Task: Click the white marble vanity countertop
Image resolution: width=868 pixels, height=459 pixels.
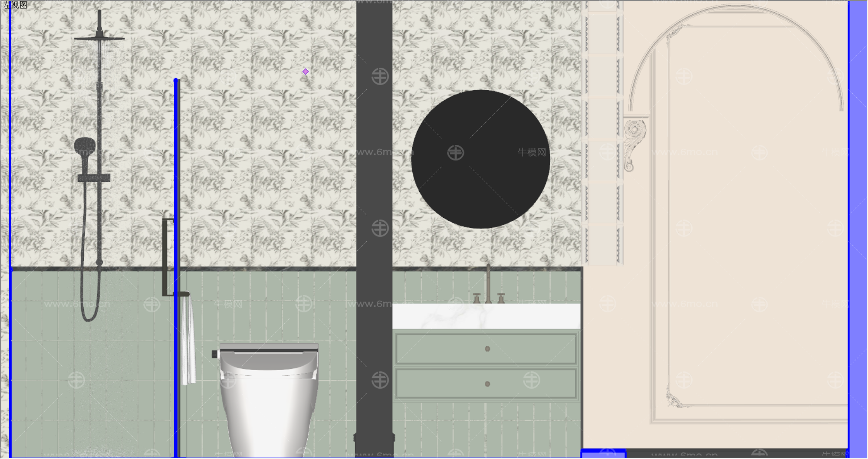Action: 486,316
